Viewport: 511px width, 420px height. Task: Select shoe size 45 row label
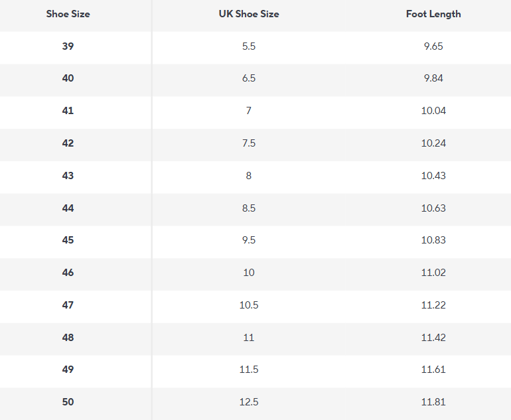[68, 240]
